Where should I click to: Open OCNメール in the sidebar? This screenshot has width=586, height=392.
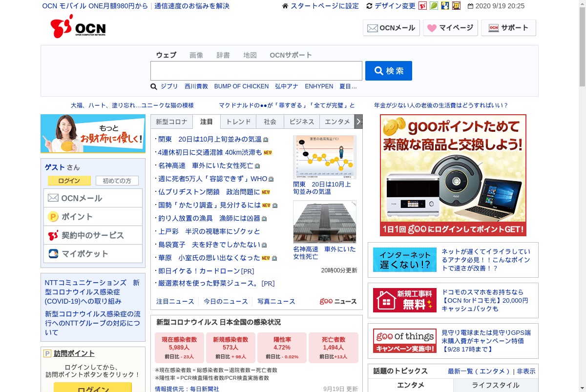coord(93,198)
